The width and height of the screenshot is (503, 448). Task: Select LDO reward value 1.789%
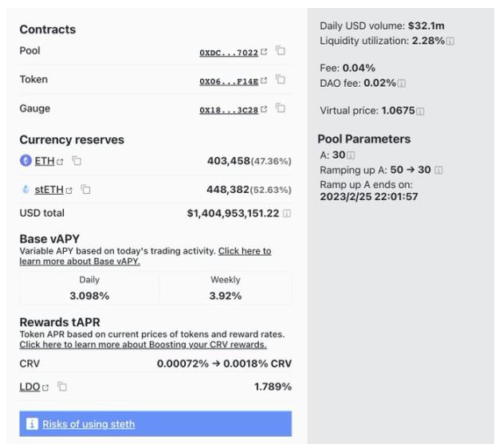(x=273, y=387)
